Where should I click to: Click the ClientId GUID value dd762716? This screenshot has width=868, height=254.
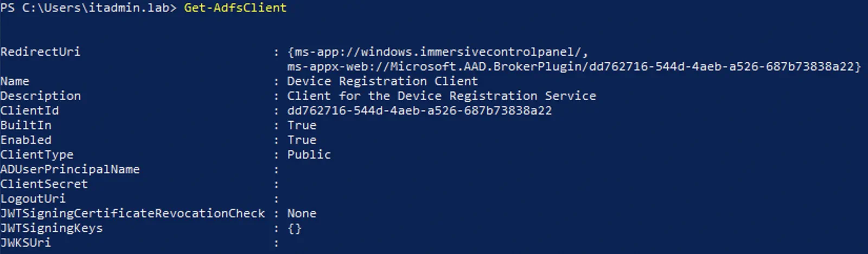419,110
